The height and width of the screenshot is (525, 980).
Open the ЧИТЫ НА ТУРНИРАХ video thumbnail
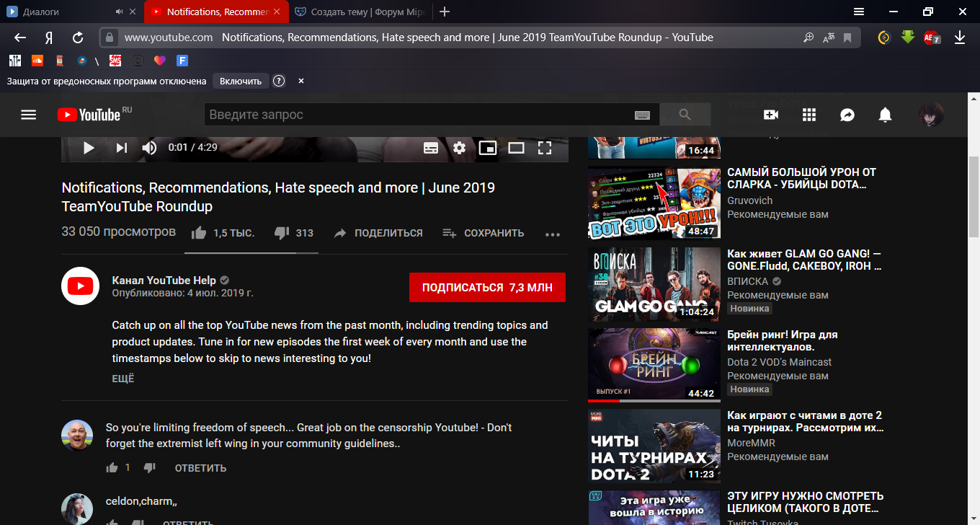click(x=654, y=445)
